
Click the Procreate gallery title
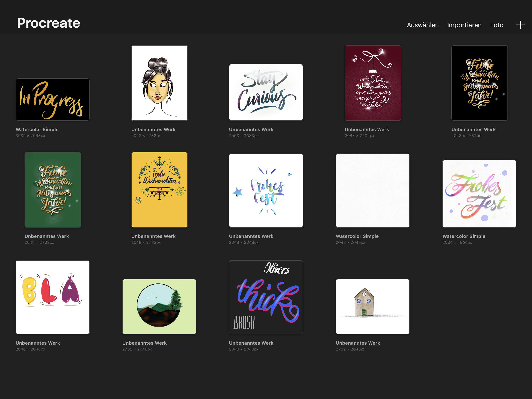[x=48, y=23]
